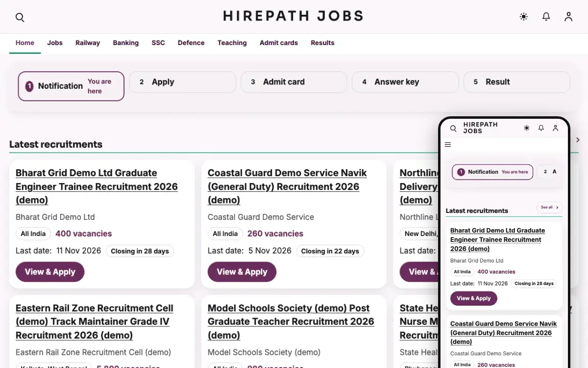The height and width of the screenshot is (368, 588).
Task: Click '400 vacancies' on desktop Bharat Grid card
Action: pyautogui.click(x=84, y=234)
